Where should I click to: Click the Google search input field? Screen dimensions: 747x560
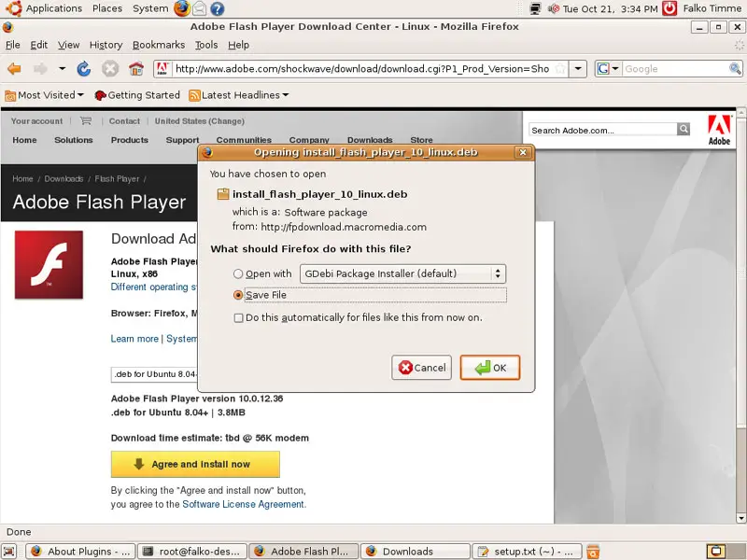(x=675, y=69)
